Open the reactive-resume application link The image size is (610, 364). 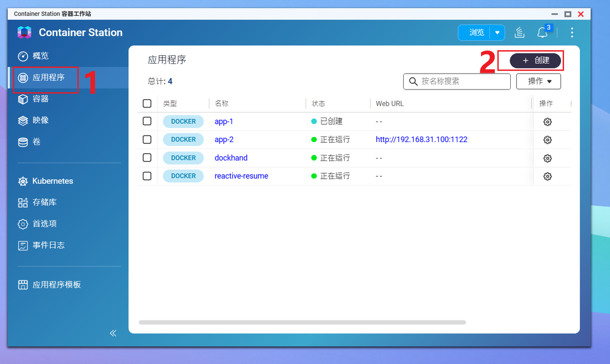point(241,176)
